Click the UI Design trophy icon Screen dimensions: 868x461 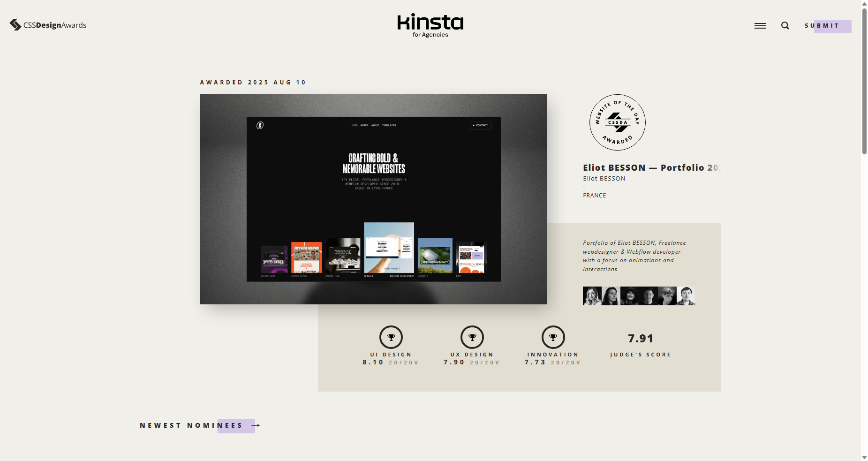tap(391, 337)
